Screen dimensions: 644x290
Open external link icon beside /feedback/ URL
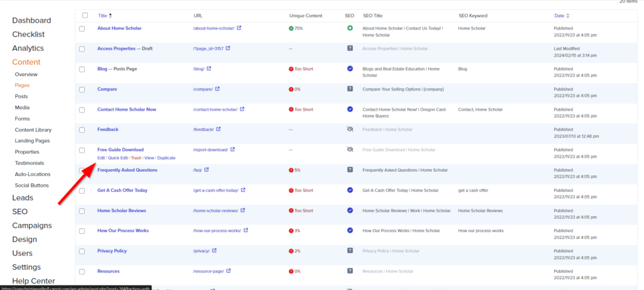(218, 129)
